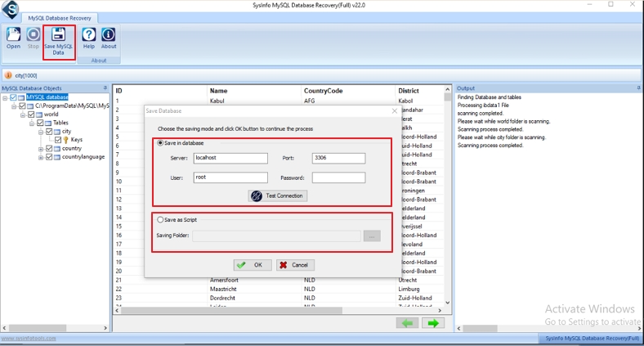This screenshot has width=644, height=346.
Task: Uncheck the city table checkbox
Action: (50, 131)
